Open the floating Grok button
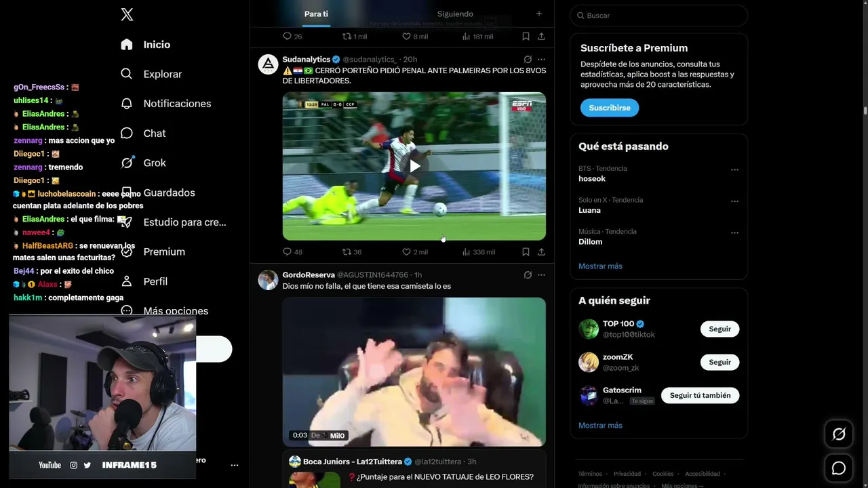The height and width of the screenshot is (488, 868). (839, 434)
